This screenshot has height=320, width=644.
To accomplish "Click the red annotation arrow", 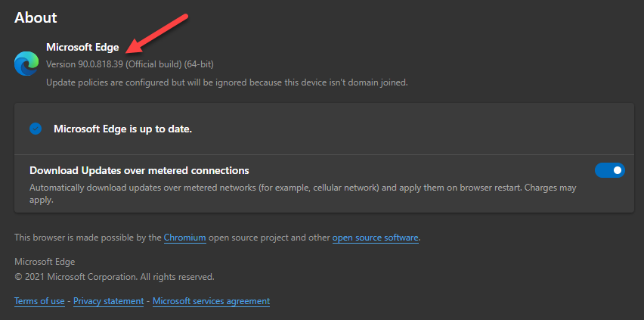I will point(156,34).
